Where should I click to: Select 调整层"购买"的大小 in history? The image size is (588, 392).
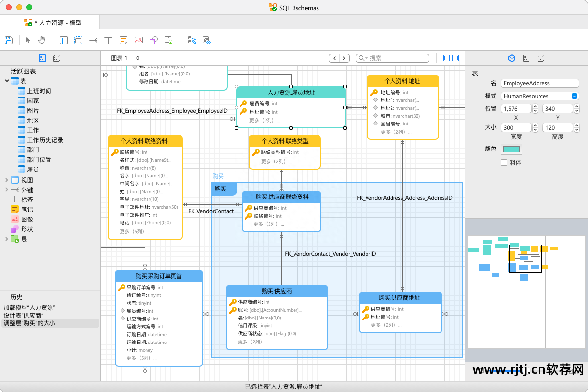point(29,323)
